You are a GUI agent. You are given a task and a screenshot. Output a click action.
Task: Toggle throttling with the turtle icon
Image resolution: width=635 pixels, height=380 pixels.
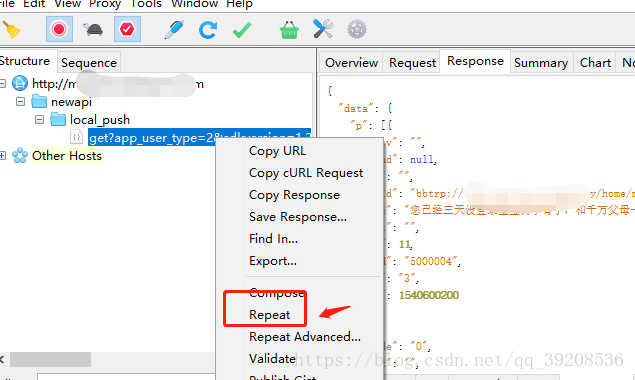(93, 30)
